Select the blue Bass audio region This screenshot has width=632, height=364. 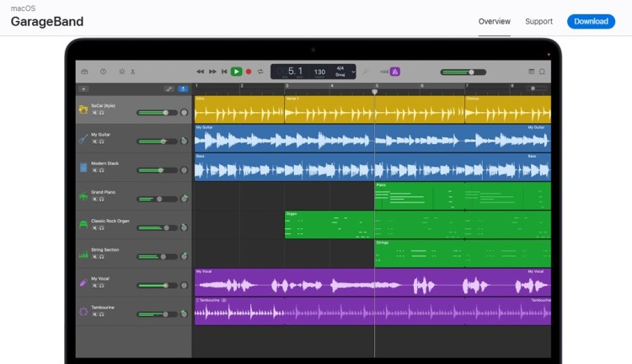[x=372, y=167]
